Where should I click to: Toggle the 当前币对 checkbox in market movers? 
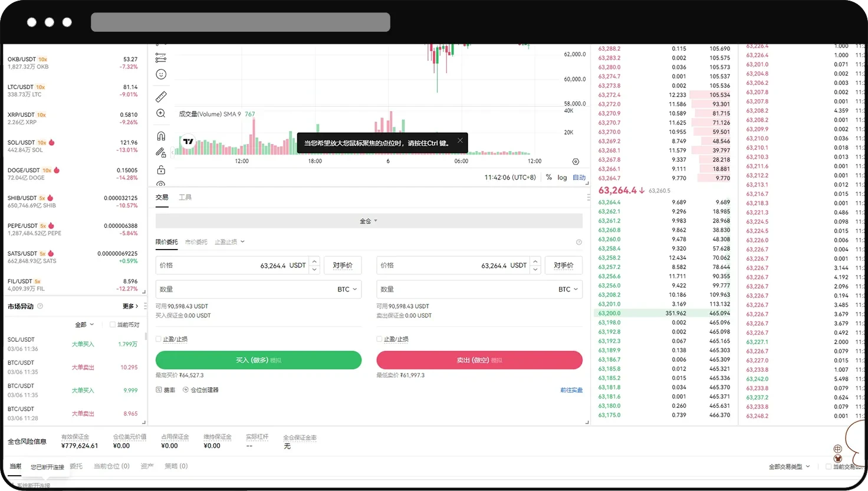(x=113, y=325)
